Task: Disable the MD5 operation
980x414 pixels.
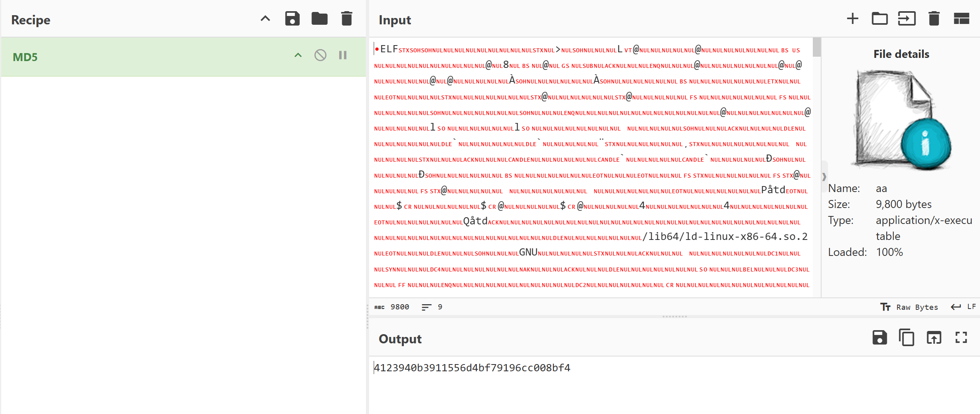Action: (320, 55)
